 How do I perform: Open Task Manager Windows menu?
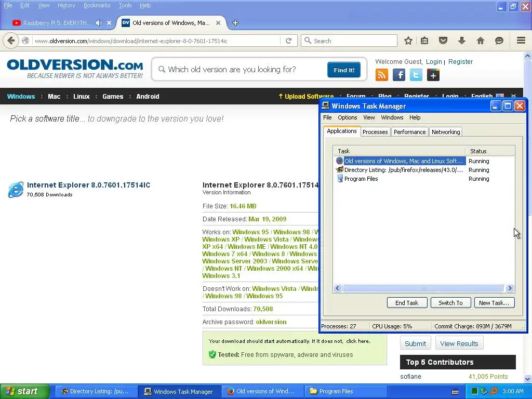click(392, 117)
